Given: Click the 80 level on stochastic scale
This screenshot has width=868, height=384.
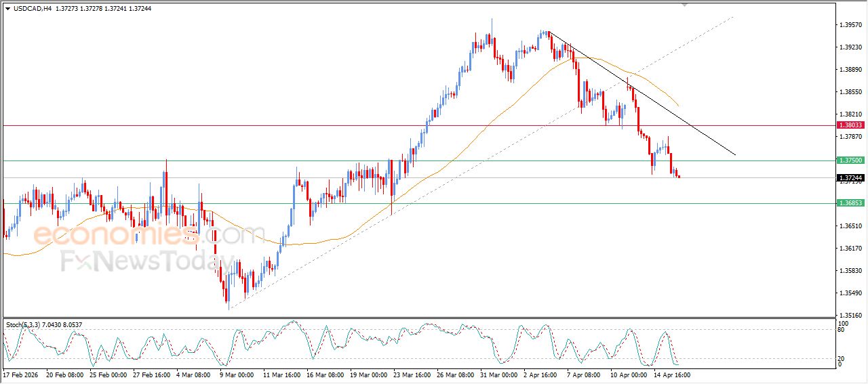Looking at the screenshot, I should [x=842, y=330].
